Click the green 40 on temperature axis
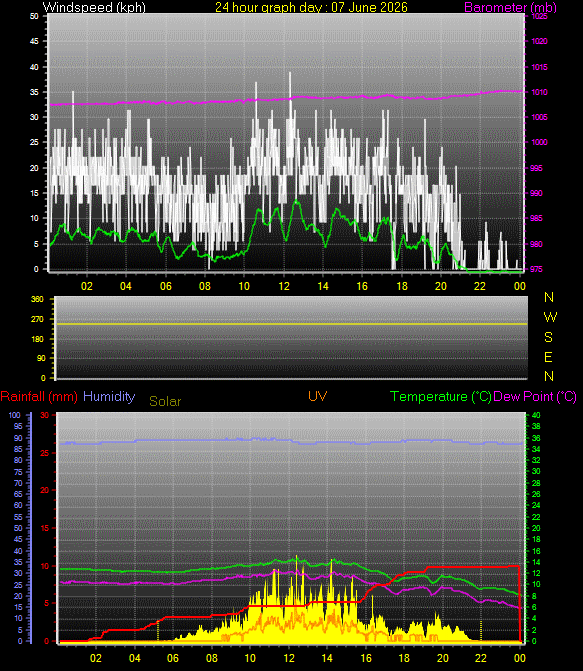583x671 pixels. [536, 415]
